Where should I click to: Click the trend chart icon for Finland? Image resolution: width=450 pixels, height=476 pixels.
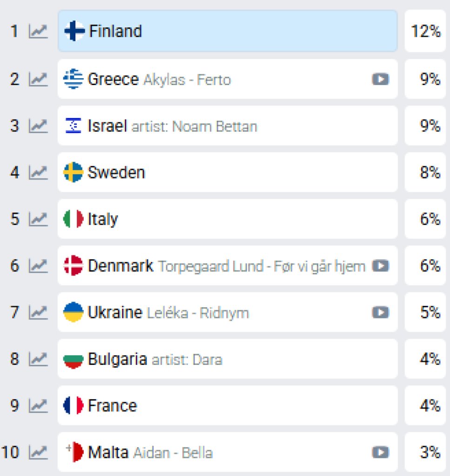click(38, 32)
